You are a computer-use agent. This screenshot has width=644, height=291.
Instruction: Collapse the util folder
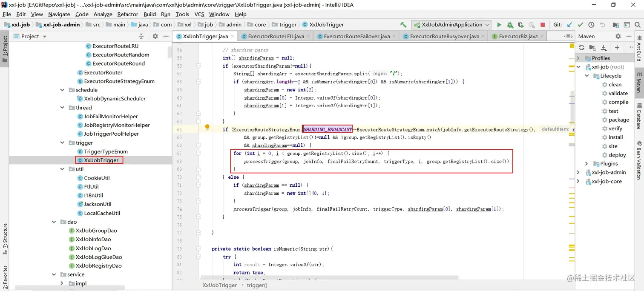[63, 169]
